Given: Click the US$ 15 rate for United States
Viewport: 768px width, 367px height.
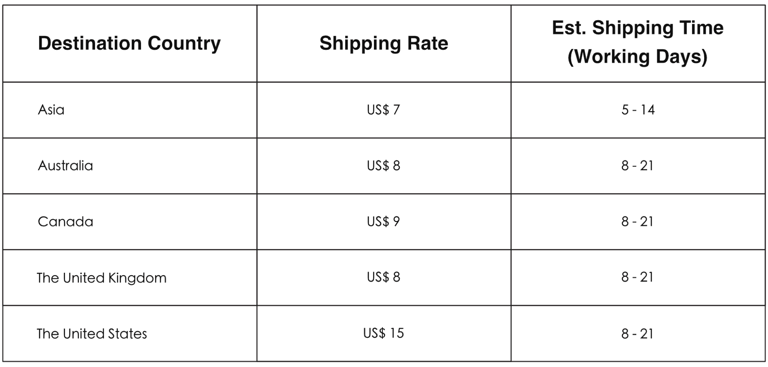Looking at the screenshot, I should (x=384, y=333).
